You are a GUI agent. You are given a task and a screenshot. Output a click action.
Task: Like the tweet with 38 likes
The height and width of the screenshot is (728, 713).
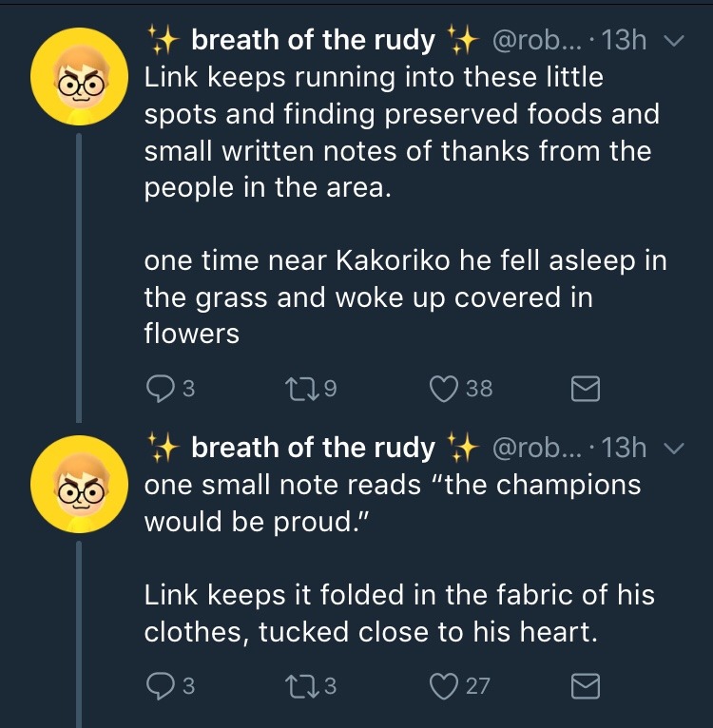coord(445,388)
